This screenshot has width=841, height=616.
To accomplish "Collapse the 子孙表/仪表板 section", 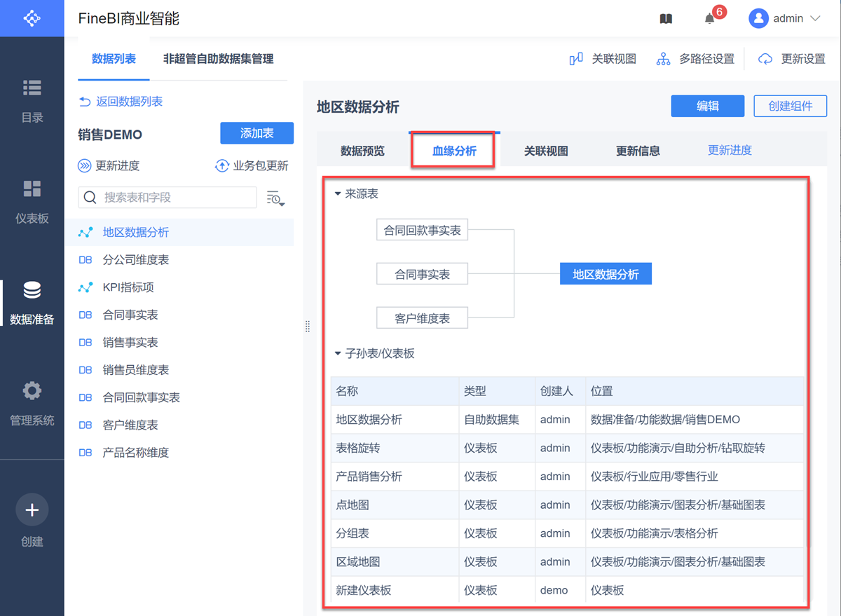I will (x=338, y=354).
